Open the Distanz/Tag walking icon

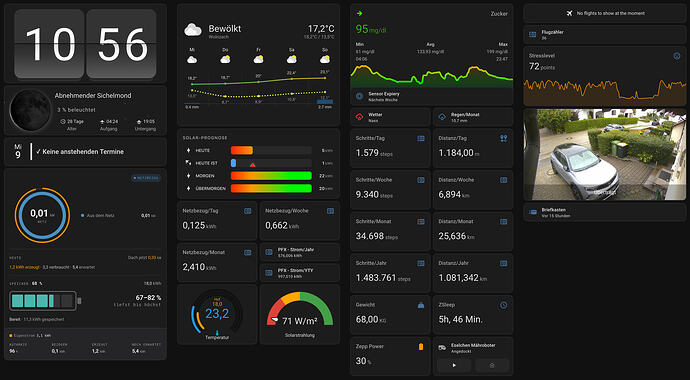(503, 138)
